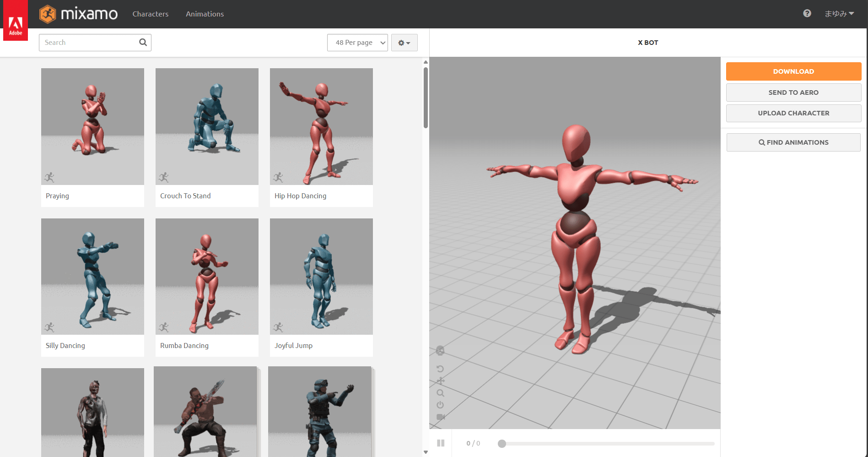The height and width of the screenshot is (457, 868).
Task: Click the Joyful Jump label
Action: 293,346
